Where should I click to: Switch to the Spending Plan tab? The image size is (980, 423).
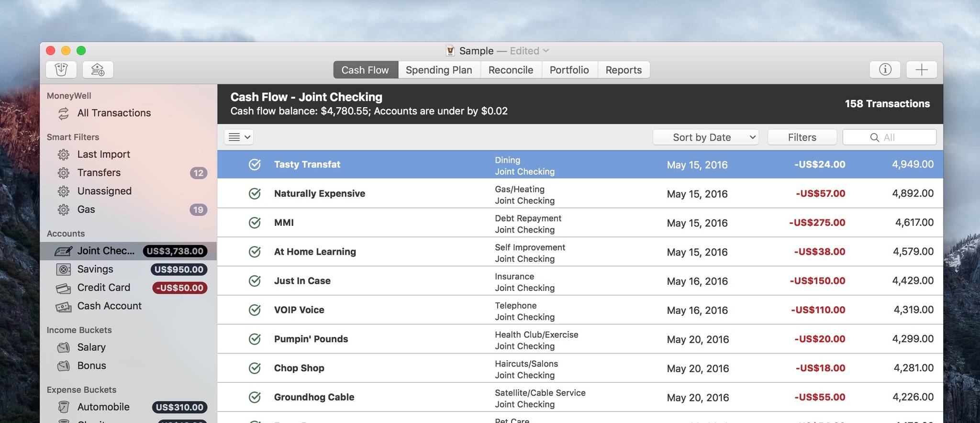pyautogui.click(x=438, y=70)
